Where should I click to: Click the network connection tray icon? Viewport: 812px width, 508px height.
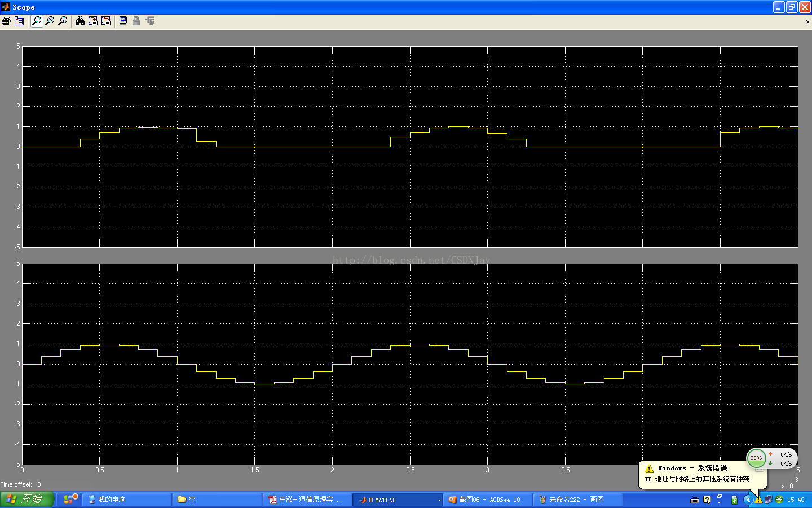point(768,500)
